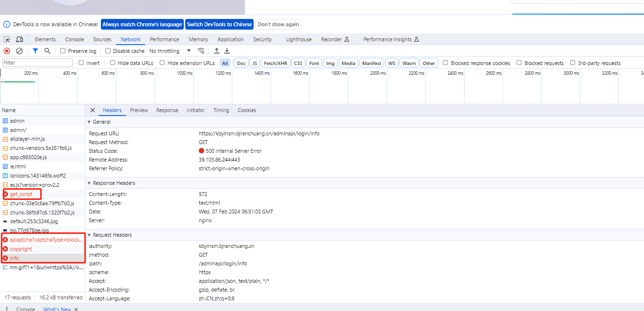Check the Invert filter option
This screenshot has height=311, width=644.
[x=81, y=63]
